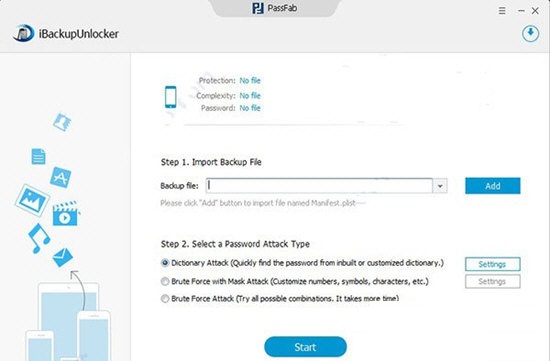Select Dictionary Attack radio option
The image size is (550, 361).
click(x=165, y=263)
